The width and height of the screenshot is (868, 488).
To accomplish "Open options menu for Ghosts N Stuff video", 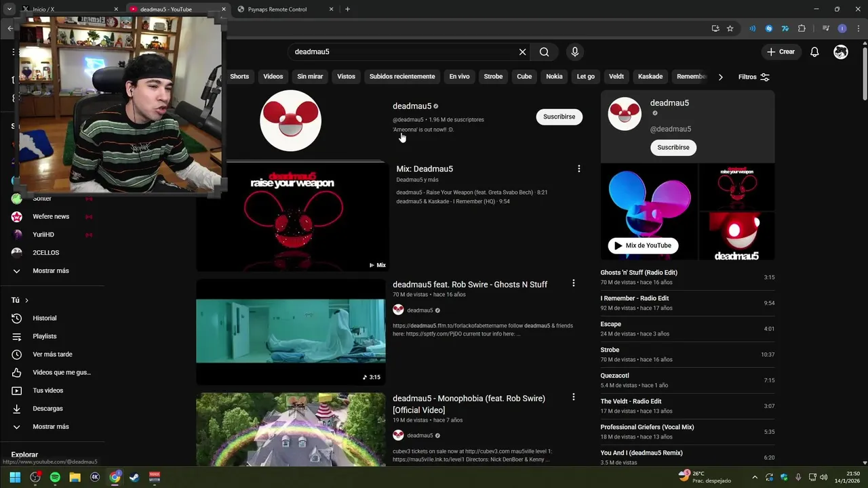I will pyautogui.click(x=573, y=283).
